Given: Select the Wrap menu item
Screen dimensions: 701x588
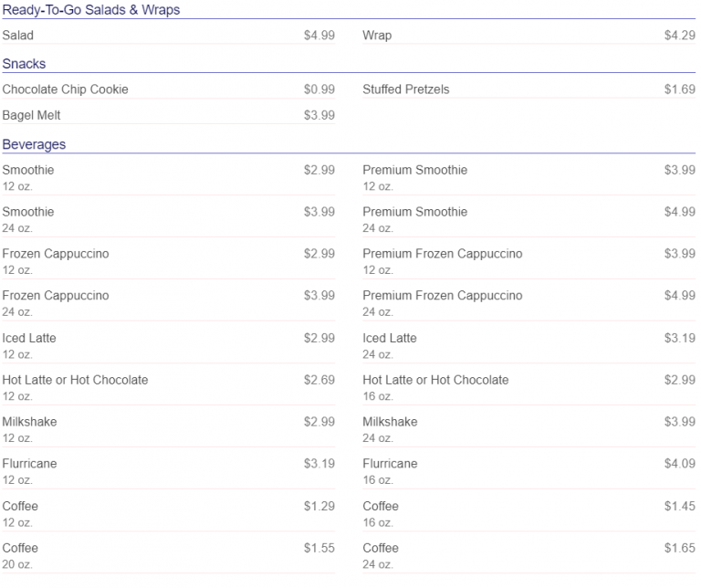Looking at the screenshot, I should 377,36.
